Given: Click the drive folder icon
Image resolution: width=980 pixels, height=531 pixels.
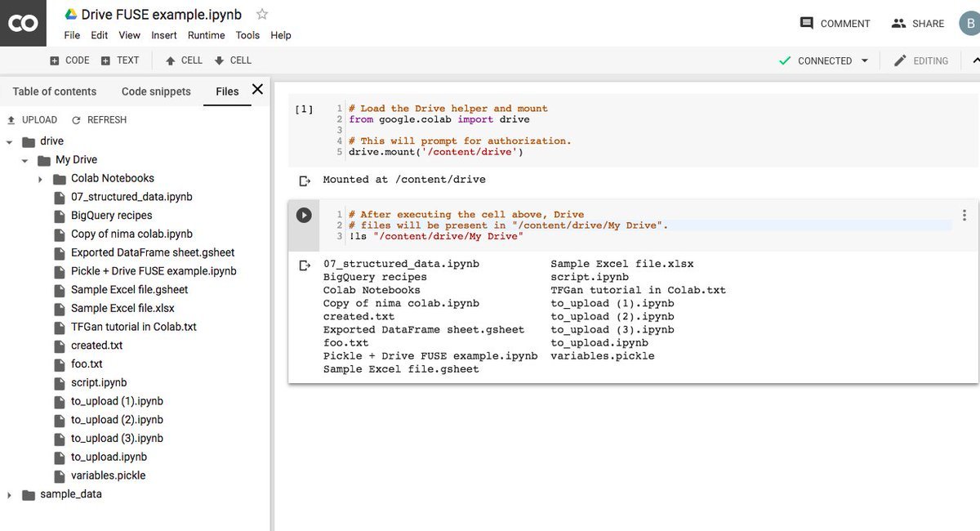Looking at the screenshot, I should [29, 141].
